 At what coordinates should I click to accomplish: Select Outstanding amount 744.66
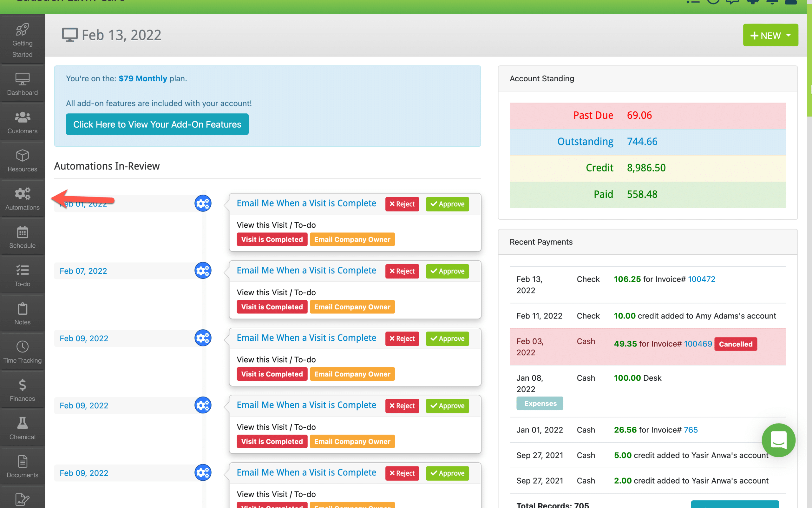[642, 142]
